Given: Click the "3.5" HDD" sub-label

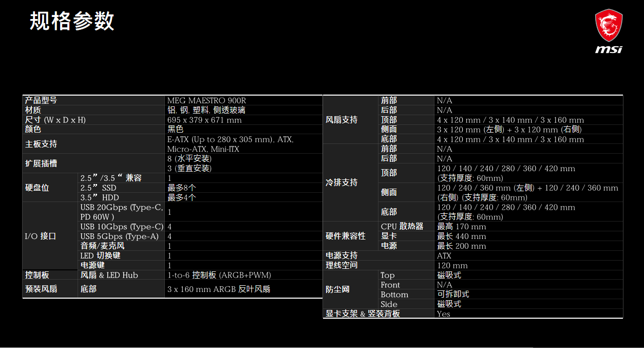Looking at the screenshot, I should pyautogui.click(x=100, y=197).
